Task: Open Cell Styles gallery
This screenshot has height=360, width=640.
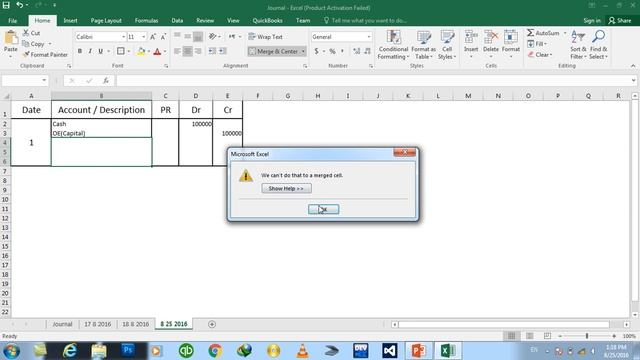Action: pos(447,45)
